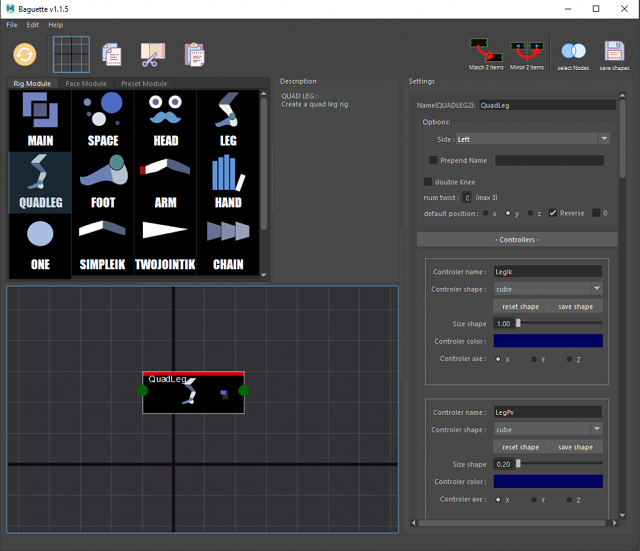Click save shape for LegPv controller
Screen dimensions: 640x551
click(x=575, y=447)
